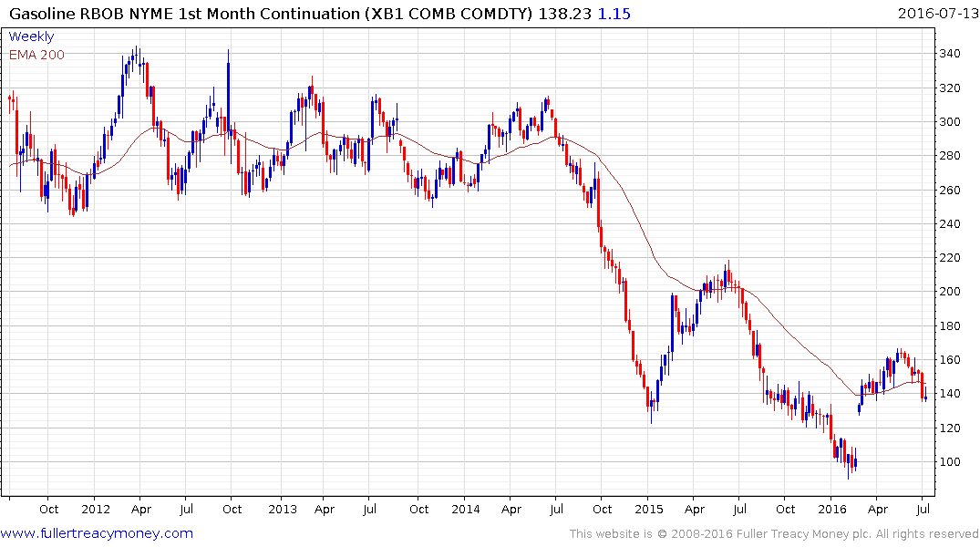Click the 2014 year label on time axis
The image size is (980, 547).
coord(466,509)
